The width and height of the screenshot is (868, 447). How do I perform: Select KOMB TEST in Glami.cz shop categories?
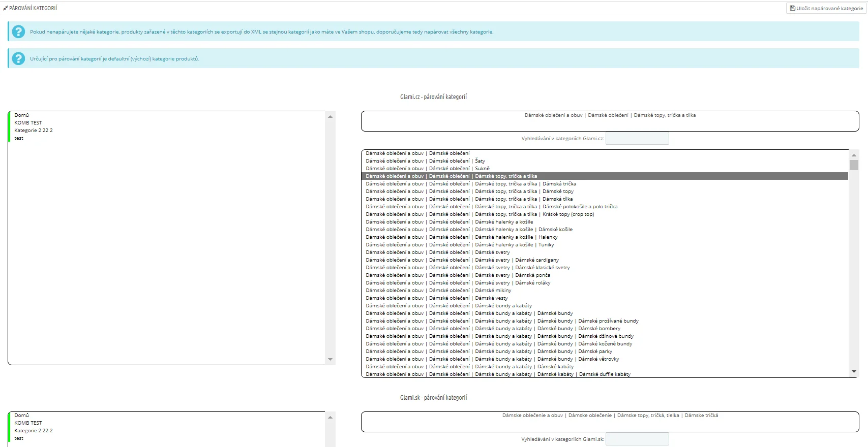[28, 123]
